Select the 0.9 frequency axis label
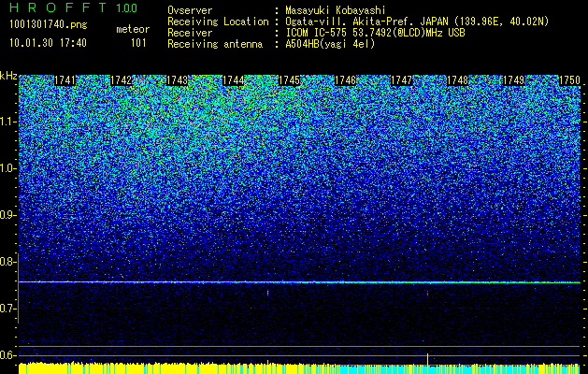The image size is (588, 374). (x=7, y=215)
